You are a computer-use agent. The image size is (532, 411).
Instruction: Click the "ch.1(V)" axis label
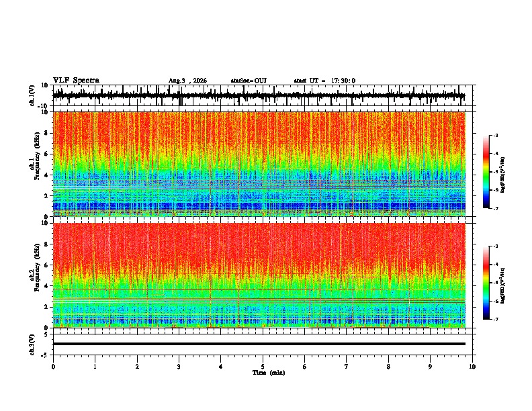32,95
